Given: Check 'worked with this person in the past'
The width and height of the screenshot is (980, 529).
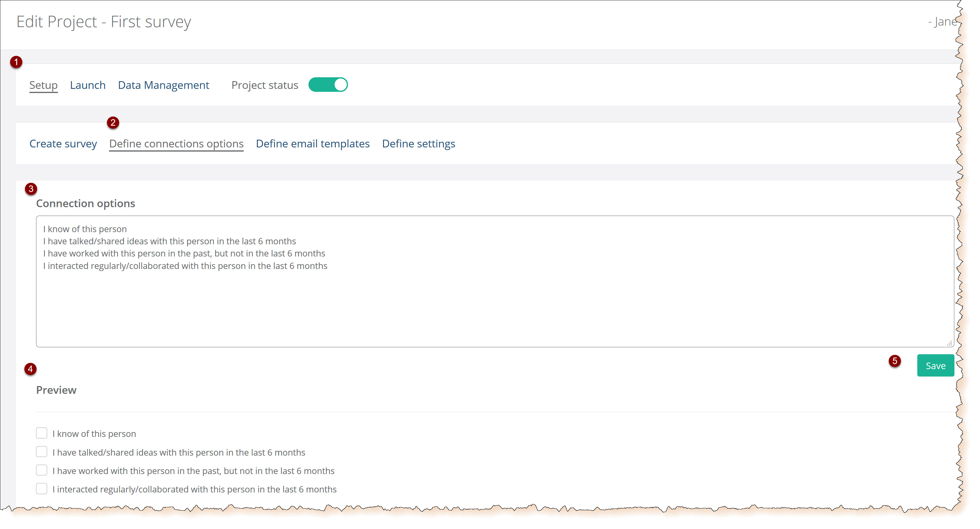Looking at the screenshot, I should click(x=42, y=470).
